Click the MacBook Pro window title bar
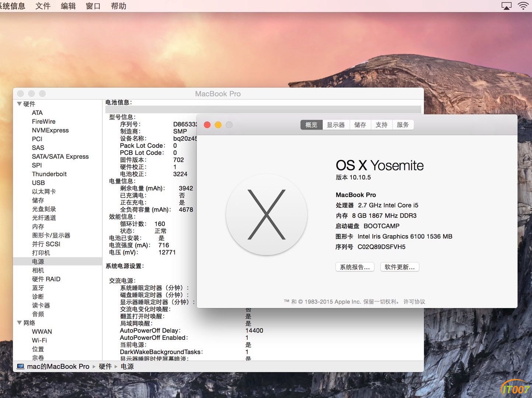The height and width of the screenshot is (398, 532). (x=218, y=94)
